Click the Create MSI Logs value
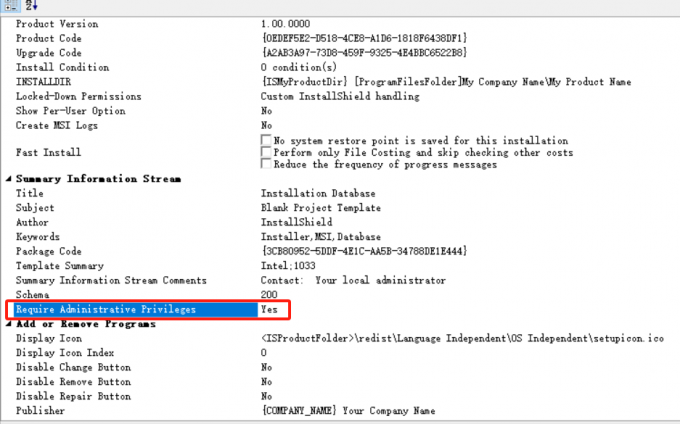Screen dimensions: 680x424 [267, 126]
